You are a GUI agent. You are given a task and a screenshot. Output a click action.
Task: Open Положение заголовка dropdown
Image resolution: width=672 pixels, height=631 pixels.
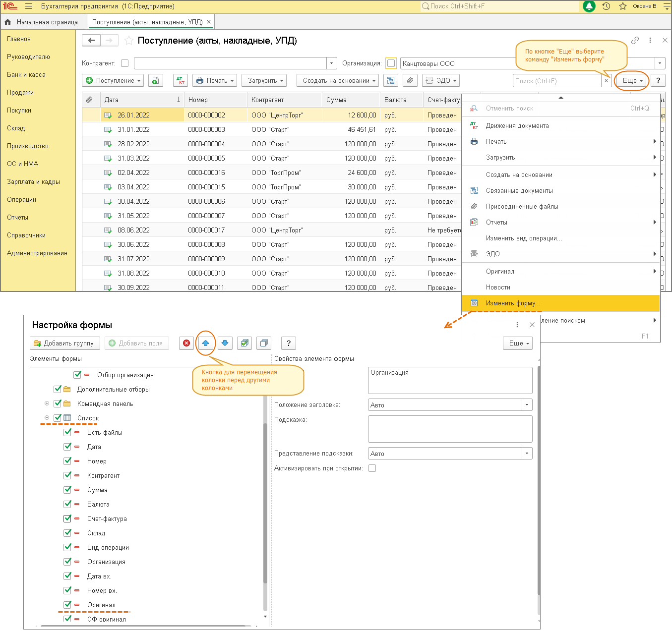(x=527, y=405)
